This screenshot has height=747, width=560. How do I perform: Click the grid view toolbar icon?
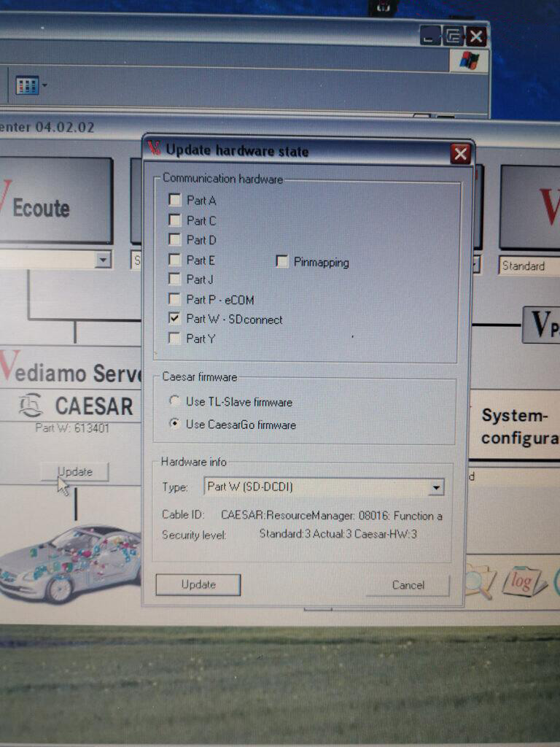pos(27,86)
